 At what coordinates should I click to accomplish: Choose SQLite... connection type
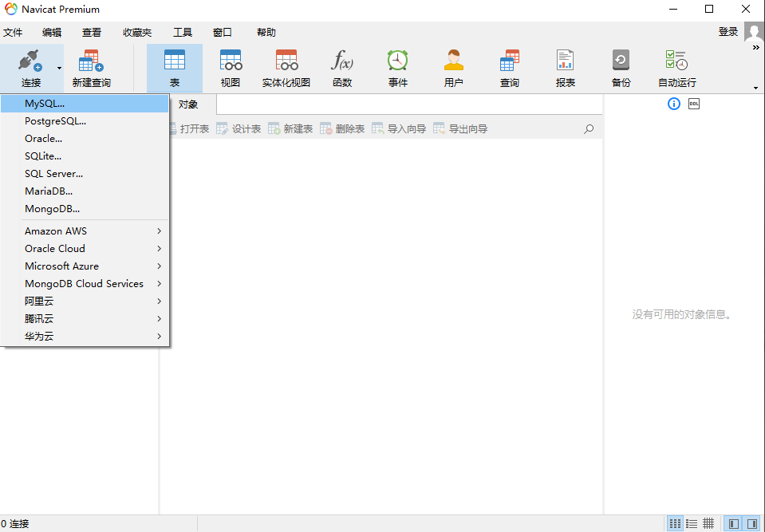point(85,156)
